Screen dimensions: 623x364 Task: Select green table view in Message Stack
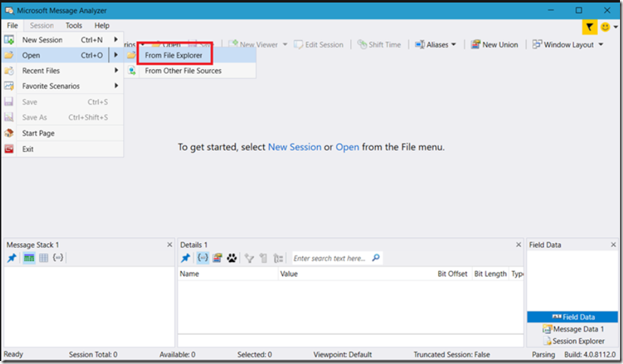(x=29, y=258)
